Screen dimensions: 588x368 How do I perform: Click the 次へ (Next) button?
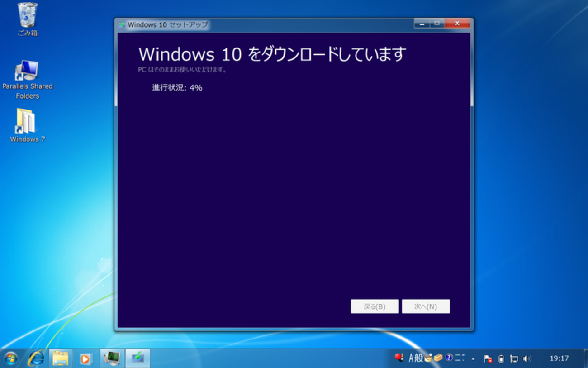426,306
